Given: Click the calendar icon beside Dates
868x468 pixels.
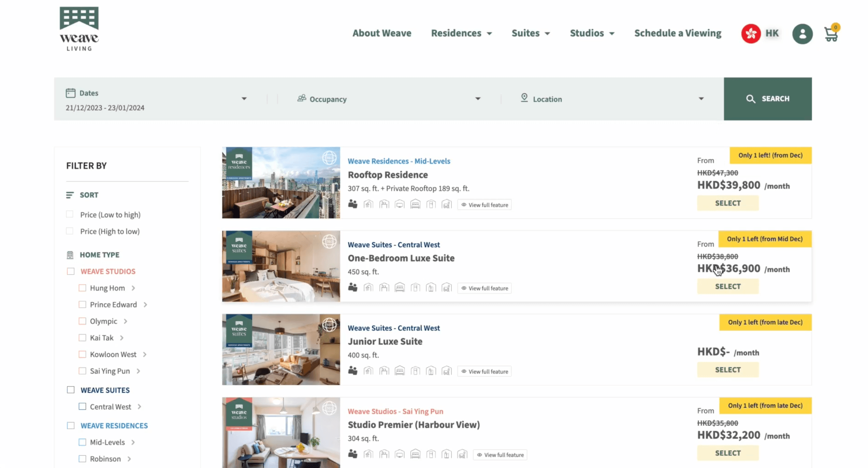Looking at the screenshot, I should [70, 93].
